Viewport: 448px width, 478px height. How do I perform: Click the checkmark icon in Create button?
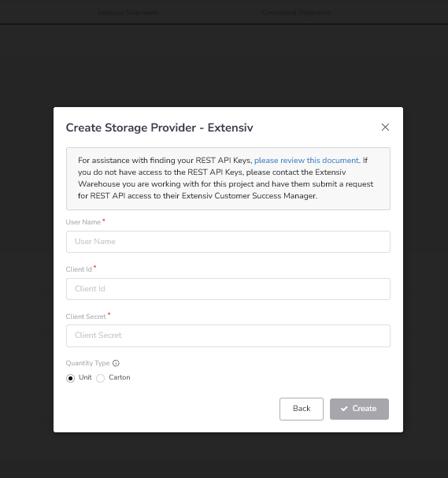click(x=344, y=409)
